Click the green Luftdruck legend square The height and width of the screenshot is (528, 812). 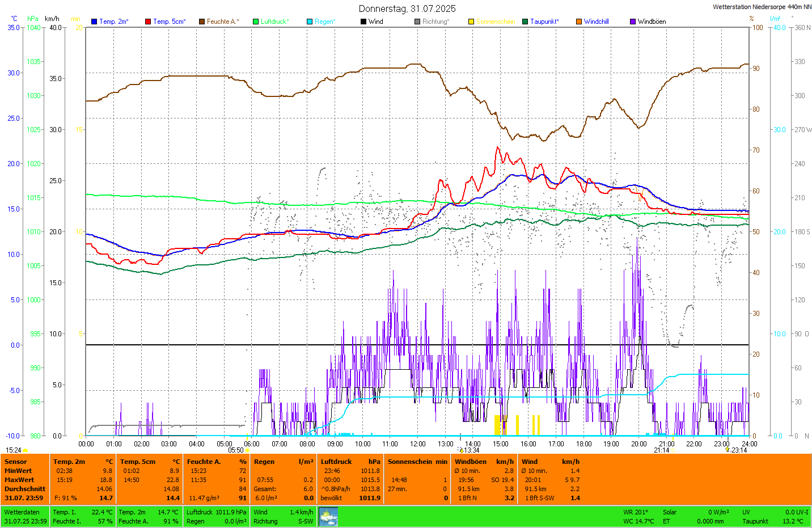pos(256,22)
